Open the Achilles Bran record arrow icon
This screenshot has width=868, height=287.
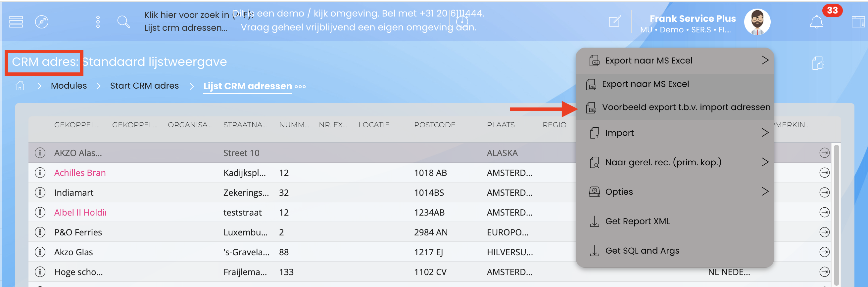(824, 173)
